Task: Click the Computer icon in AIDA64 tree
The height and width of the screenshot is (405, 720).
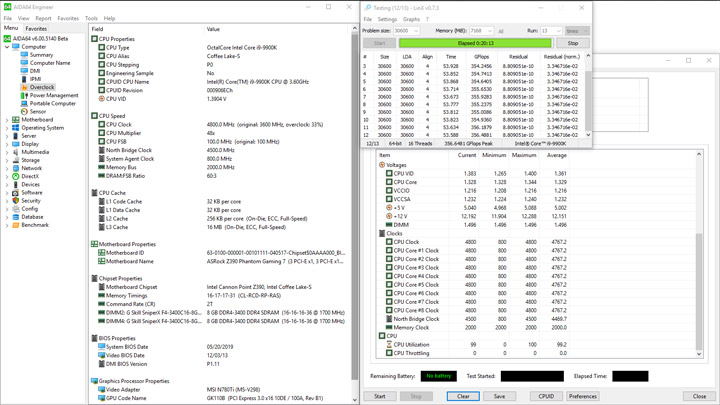Action: [x=16, y=47]
